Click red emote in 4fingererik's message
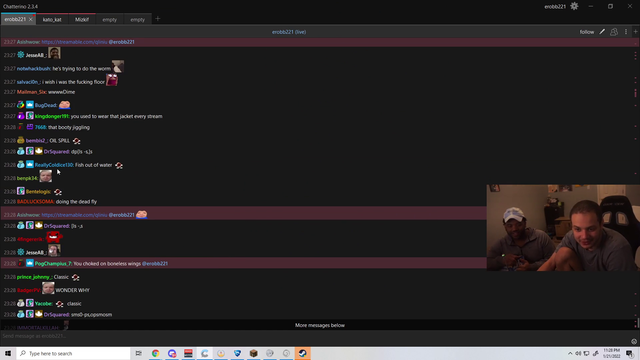Screen dimensions: 640x360 click(53, 237)
